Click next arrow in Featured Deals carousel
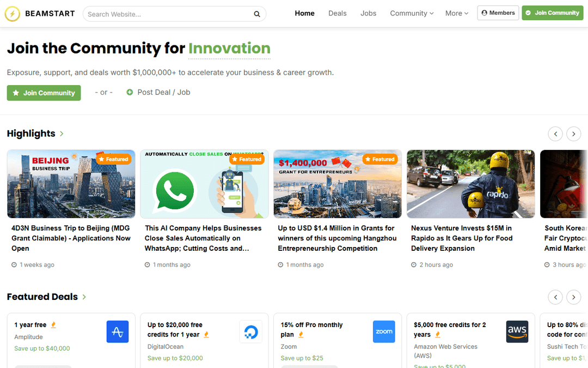This screenshot has width=588, height=368. [x=573, y=298]
